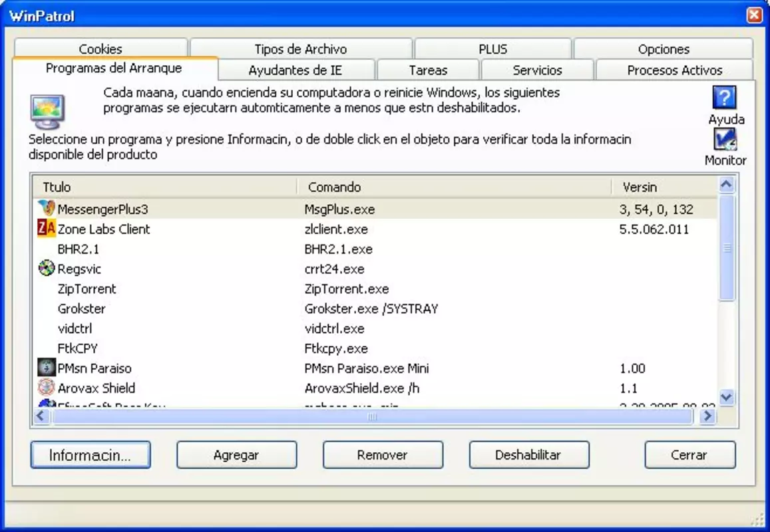Click the vertical scrollbar up arrow

[727, 184]
